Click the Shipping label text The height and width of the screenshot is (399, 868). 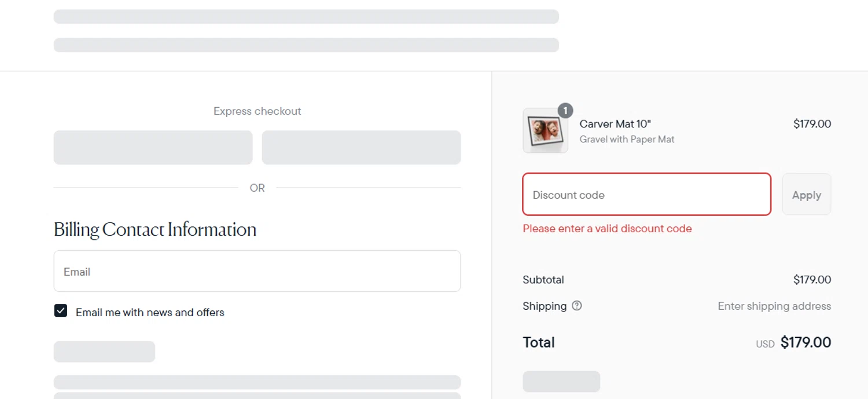[x=544, y=306]
